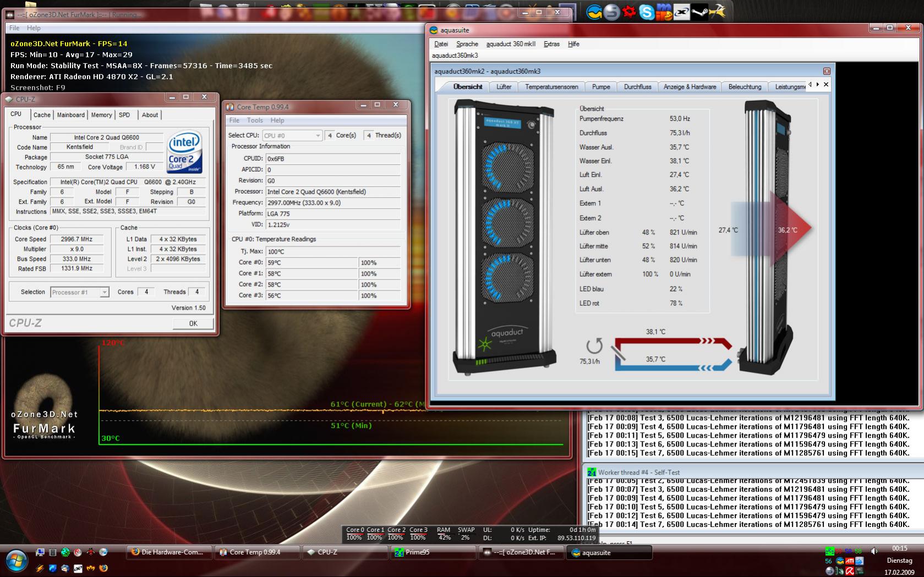This screenshot has height=577, width=924.
Task: Click the orange lightning bolt quick launch icon
Action: click(x=40, y=568)
